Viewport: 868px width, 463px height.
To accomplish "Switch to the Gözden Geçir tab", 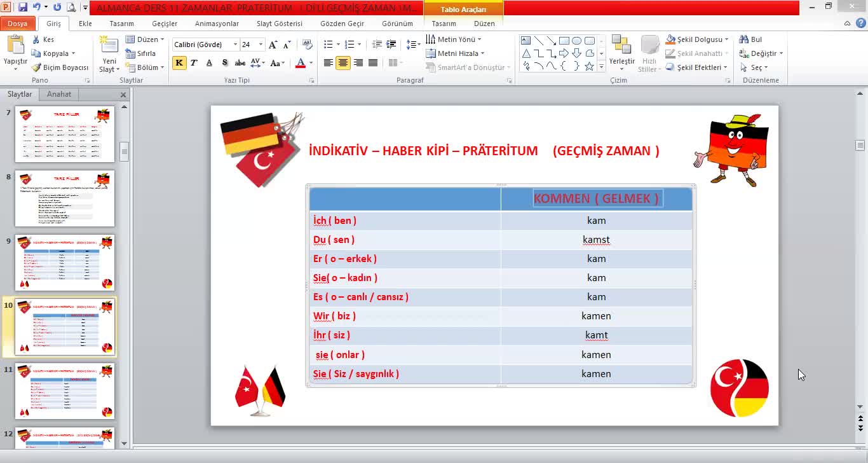I will pos(342,24).
